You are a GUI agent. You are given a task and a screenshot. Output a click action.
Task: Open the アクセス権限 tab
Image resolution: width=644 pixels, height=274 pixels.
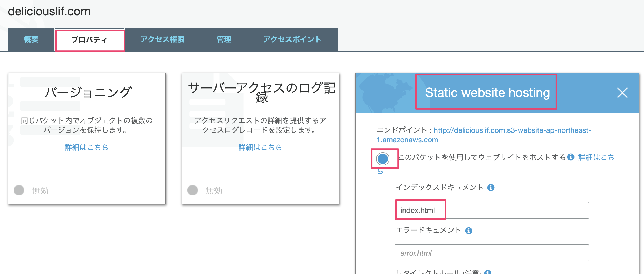(x=162, y=40)
